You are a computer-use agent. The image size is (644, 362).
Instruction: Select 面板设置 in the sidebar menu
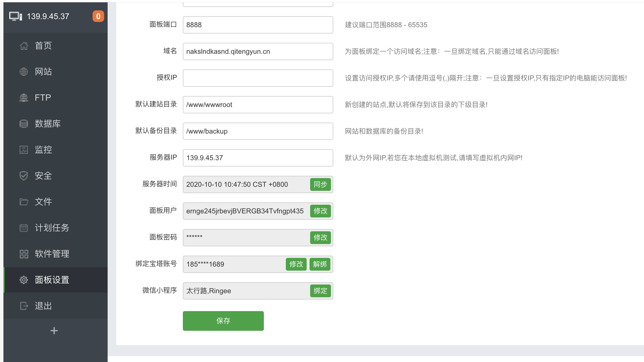tap(52, 280)
